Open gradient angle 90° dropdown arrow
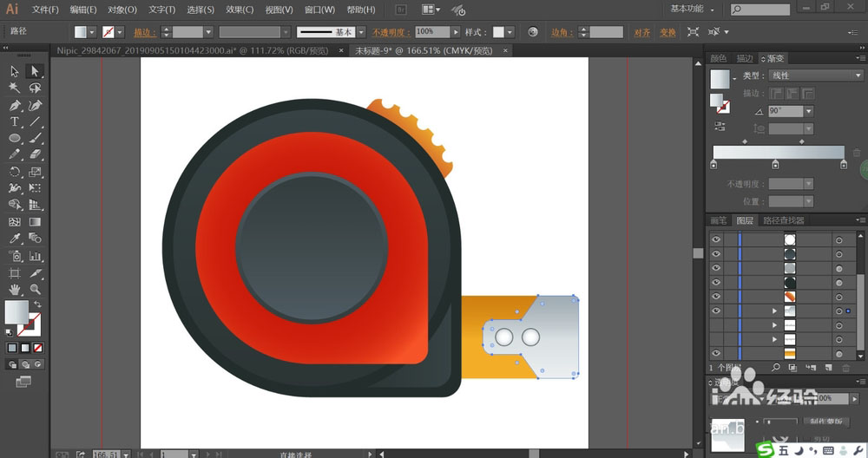Viewport: 868px width, 458px height. click(x=809, y=111)
